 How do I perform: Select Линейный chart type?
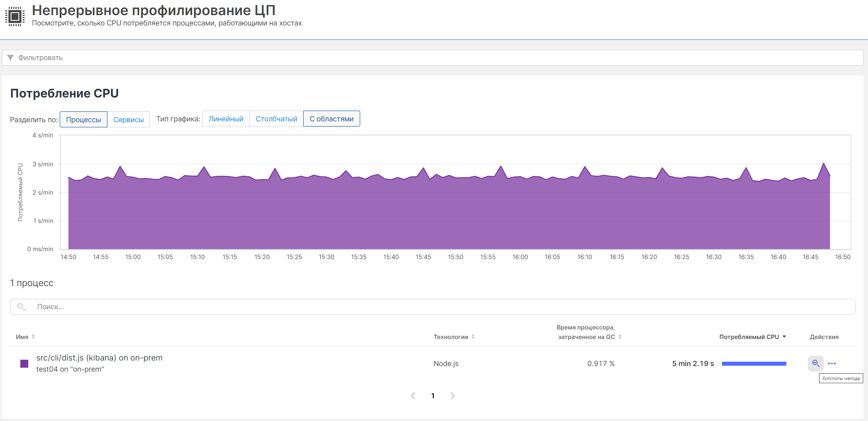[x=226, y=119]
